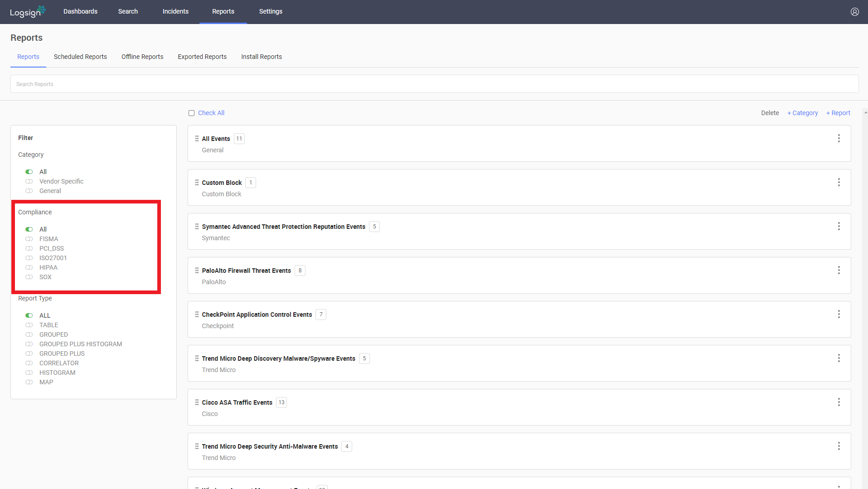The width and height of the screenshot is (868, 489).
Task: Click drag handle of Cisco ASA Traffic Events
Action: click(197, 402)
